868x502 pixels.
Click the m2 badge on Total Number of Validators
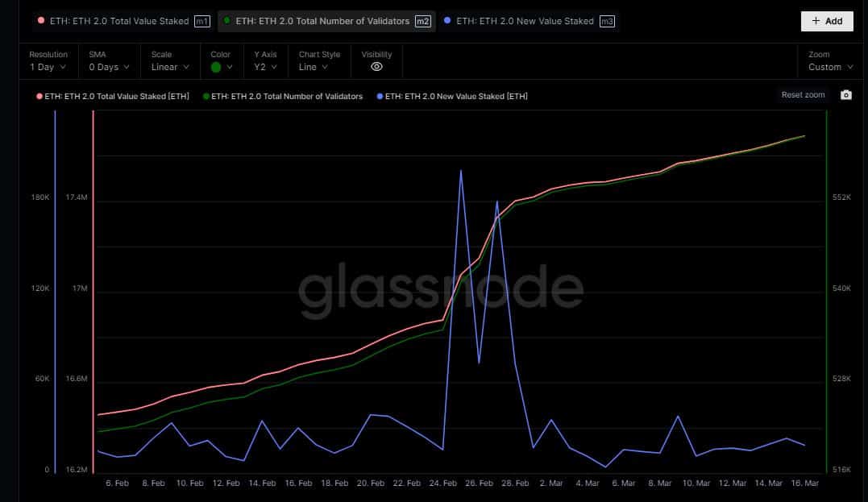click(422, 22)
